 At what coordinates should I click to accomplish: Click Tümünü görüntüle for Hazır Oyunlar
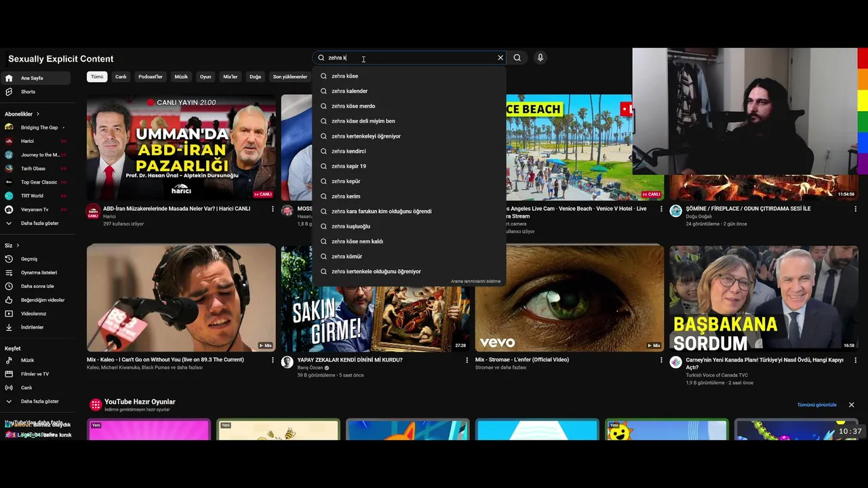(816, 405)
